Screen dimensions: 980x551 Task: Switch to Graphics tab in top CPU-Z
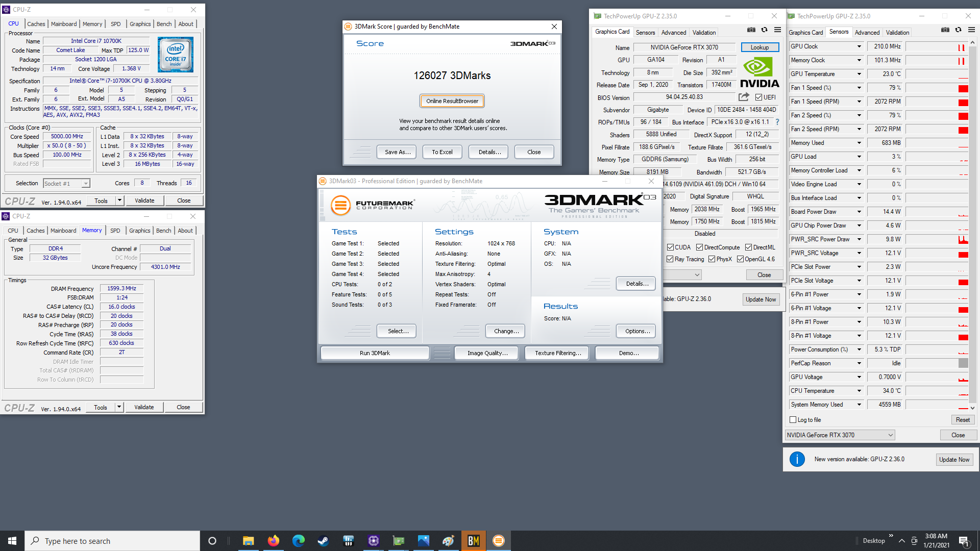(140, 24)
